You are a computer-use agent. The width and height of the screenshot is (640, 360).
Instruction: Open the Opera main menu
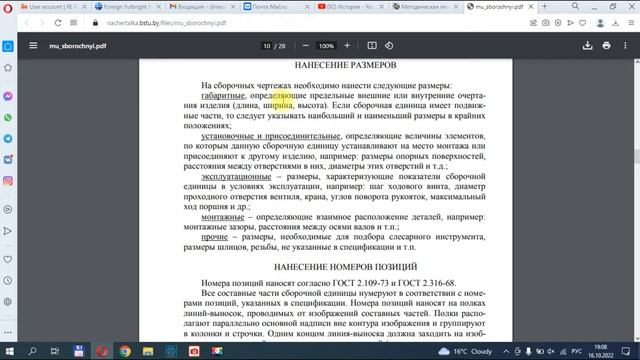(x=8, y=8)
